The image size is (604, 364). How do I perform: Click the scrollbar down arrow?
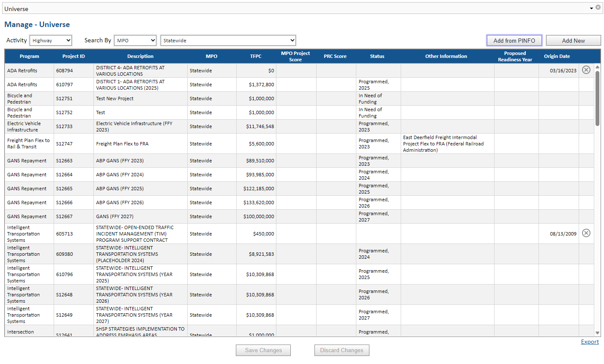(x=597, y=332)
